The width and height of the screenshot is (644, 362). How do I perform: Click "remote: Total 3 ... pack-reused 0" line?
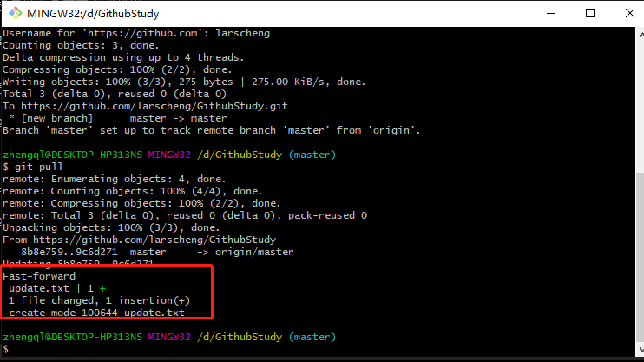tap(185, 215)
